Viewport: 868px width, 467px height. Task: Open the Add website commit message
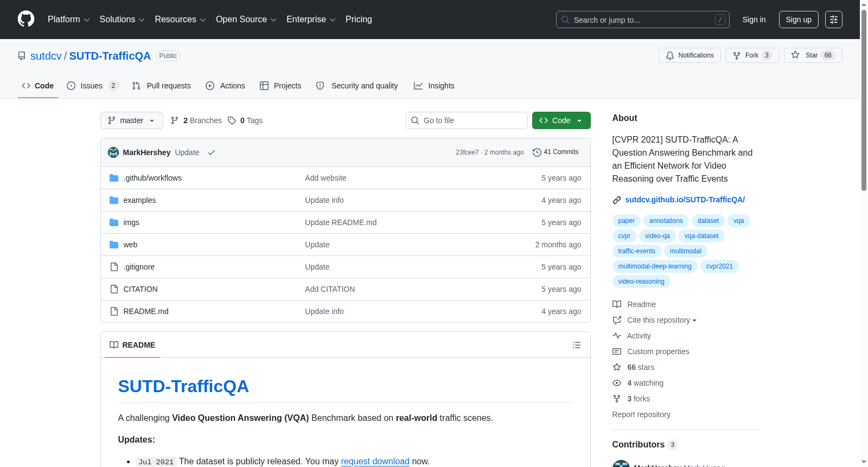tap(325, 178)
